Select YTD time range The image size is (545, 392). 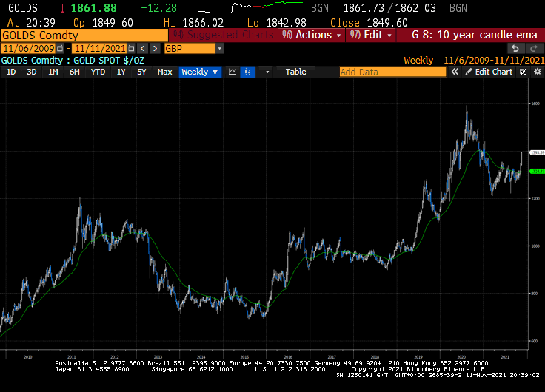[98, 72]
